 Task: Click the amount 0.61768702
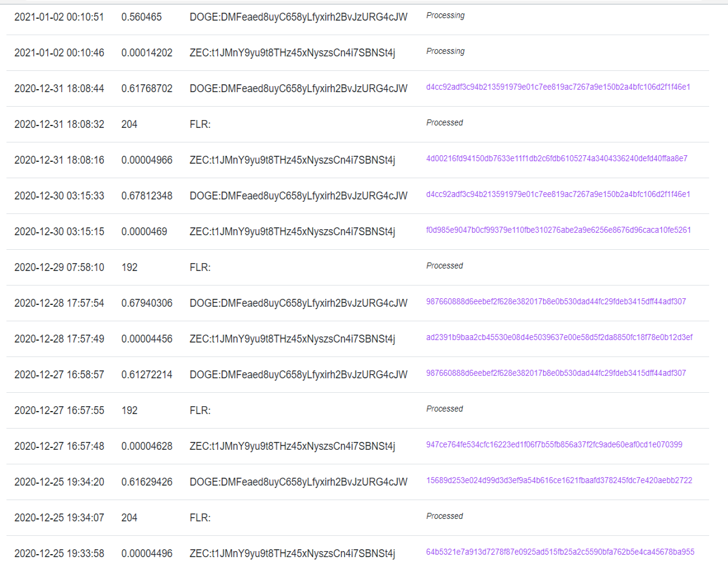tap(147, 89)
